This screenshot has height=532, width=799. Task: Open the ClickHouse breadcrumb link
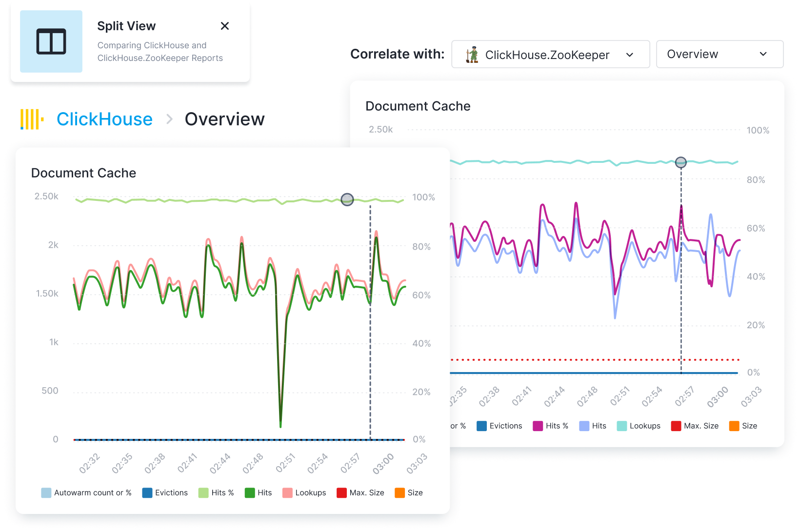pyautogui.click(x=104, y=119)
